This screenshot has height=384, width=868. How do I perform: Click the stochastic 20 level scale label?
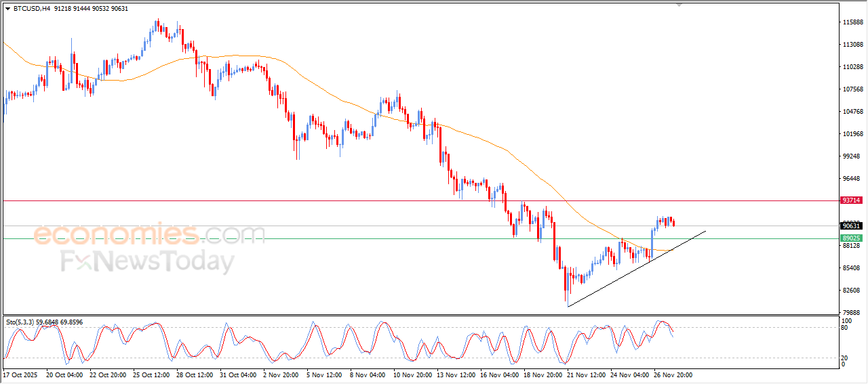tap(845, 358)
